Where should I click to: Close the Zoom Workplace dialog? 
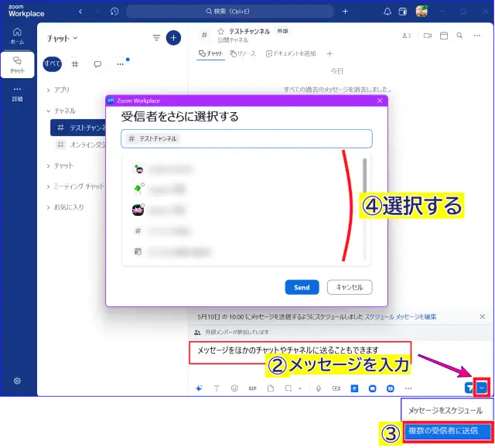click(x=380, y=101)
